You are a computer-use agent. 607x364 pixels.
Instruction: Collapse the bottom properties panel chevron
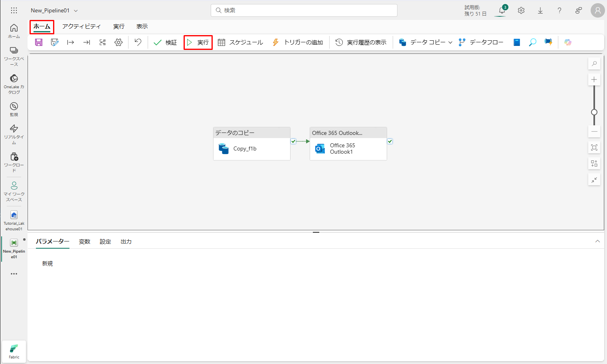(x=597, y=241)
